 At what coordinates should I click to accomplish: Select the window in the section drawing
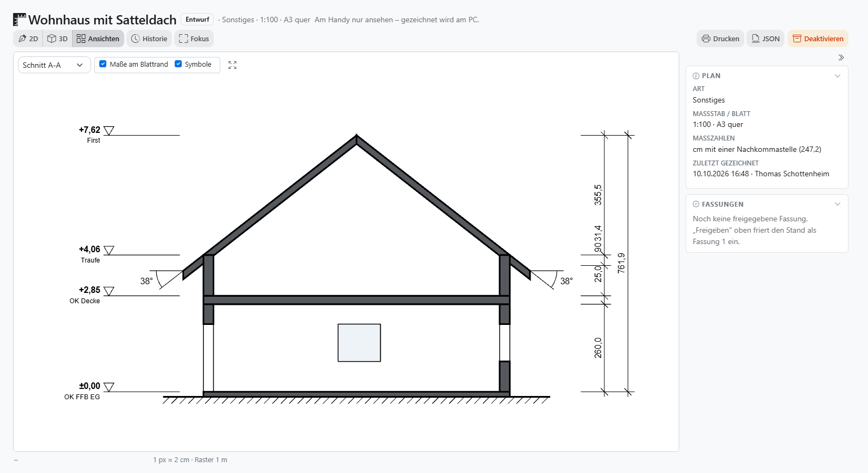point(359,343)
